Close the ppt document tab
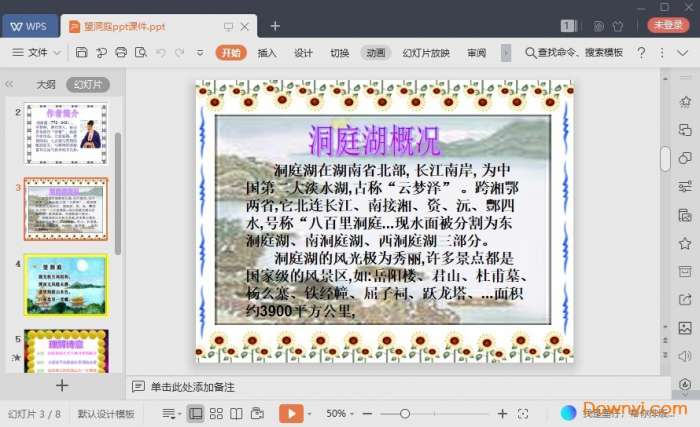Screen dimensions: 700x427 pyautogui.click(x=245, y=26)
